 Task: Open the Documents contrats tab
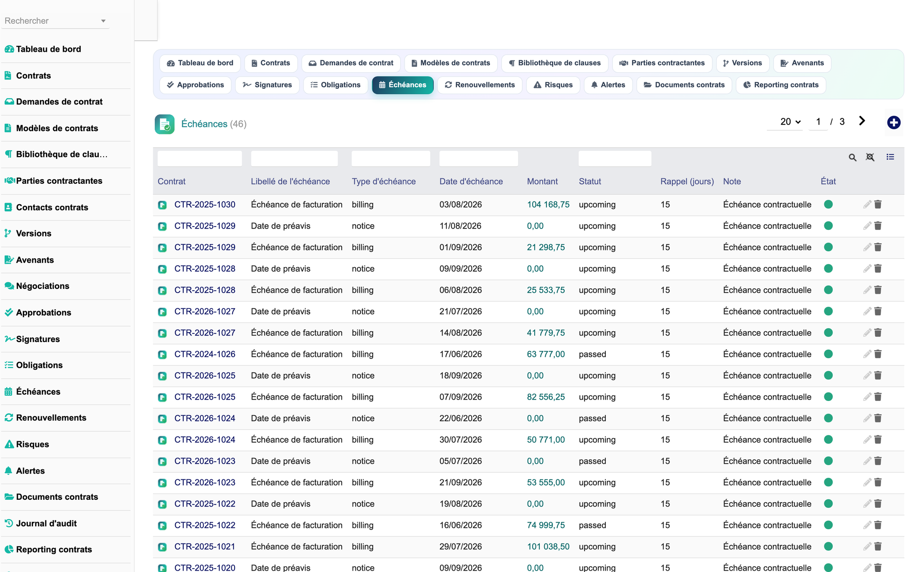pyautogui.click(x=684, y=85)
